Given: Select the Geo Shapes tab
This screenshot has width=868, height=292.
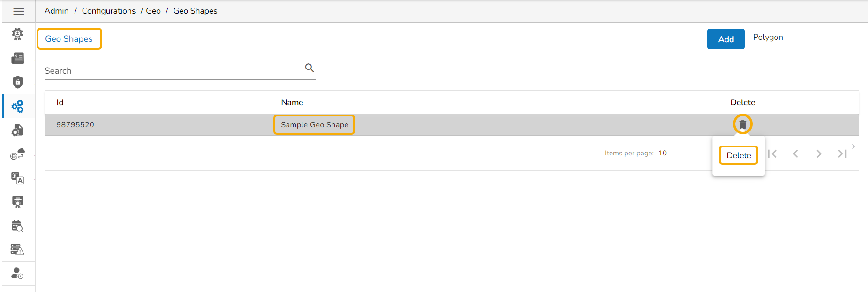Looking at the screenshot, I should click(x=69, y=39).
